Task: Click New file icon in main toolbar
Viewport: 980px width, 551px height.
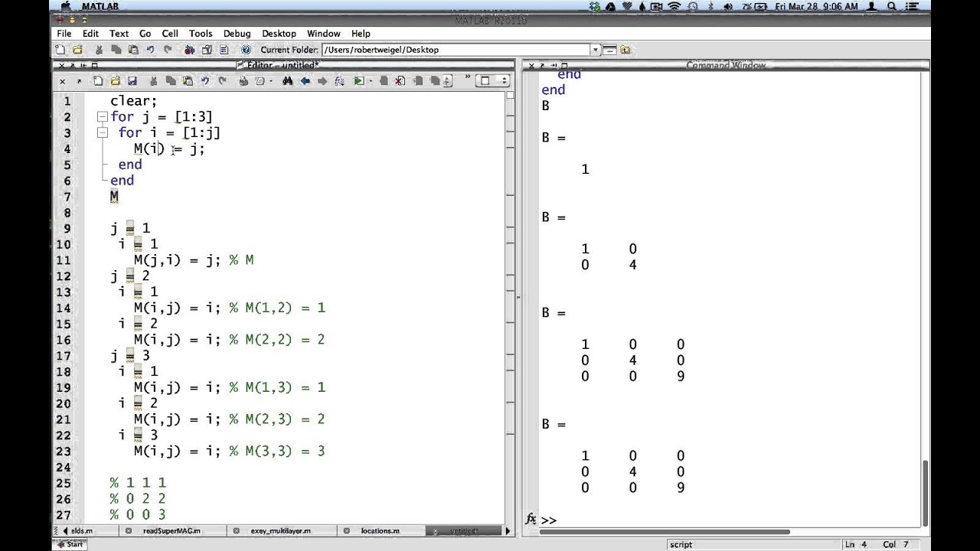Action: click(x=60, y=50)
